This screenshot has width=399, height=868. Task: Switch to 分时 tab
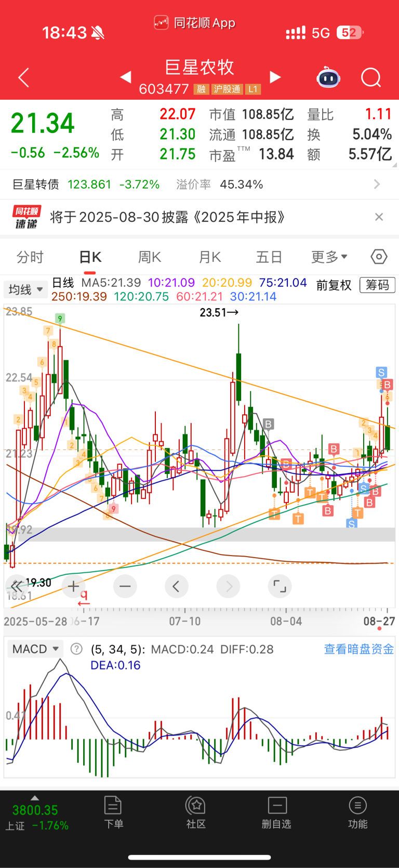click(30, 257)
